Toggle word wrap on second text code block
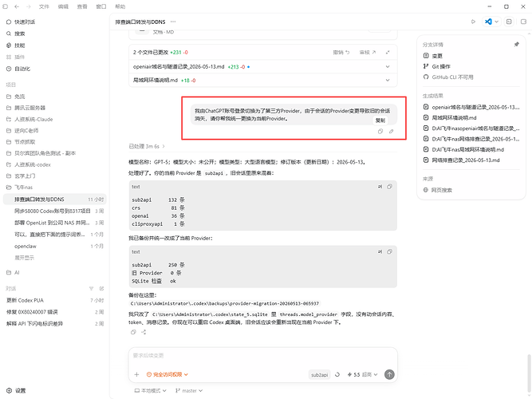532x399 pixels. tap(380, 252)
